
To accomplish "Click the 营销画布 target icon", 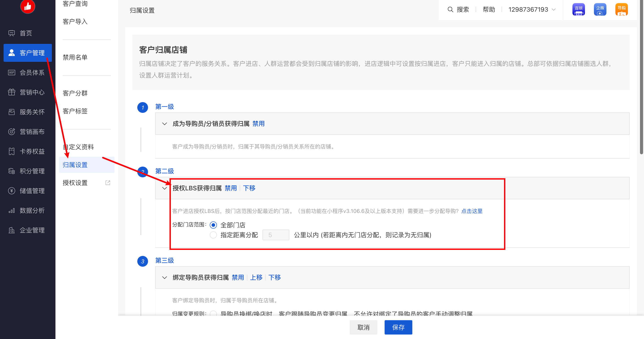I will 11,131.
